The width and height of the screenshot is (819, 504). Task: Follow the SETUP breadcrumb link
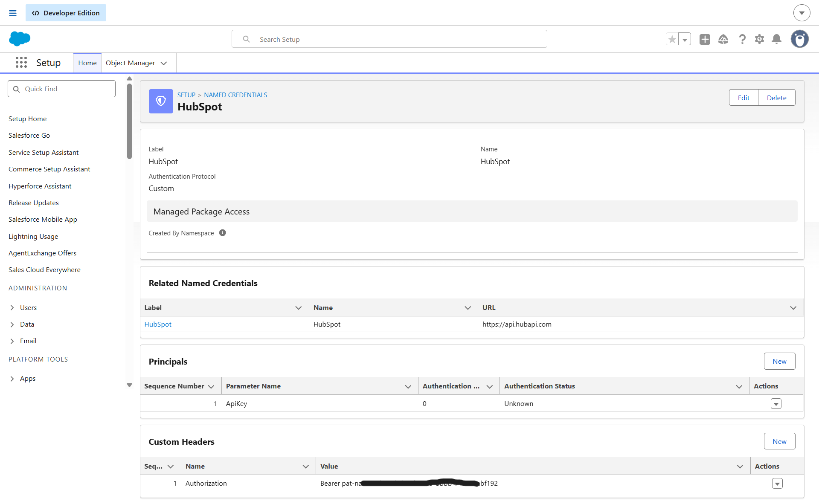point(186,95)
